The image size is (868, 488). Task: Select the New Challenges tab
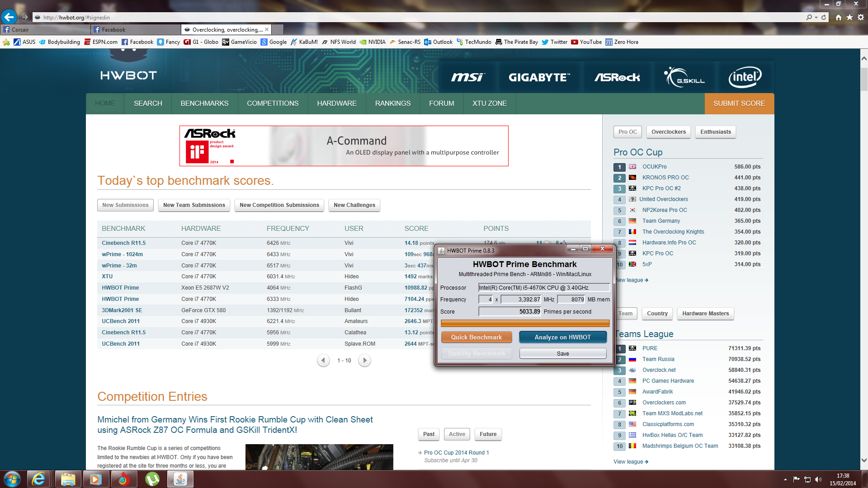pos(354,205)
